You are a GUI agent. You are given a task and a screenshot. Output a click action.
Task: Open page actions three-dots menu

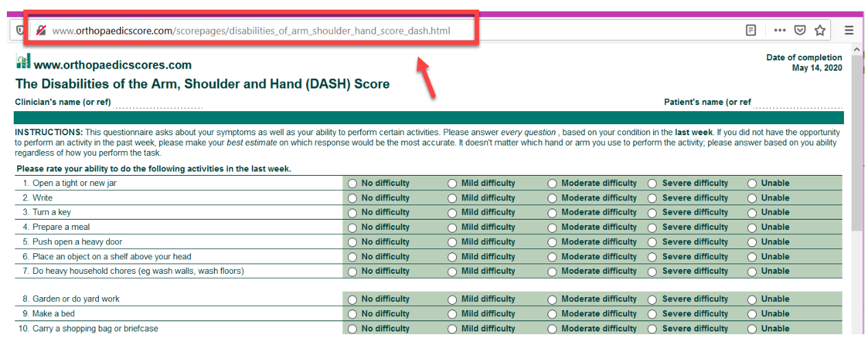[x=779, y=30]
